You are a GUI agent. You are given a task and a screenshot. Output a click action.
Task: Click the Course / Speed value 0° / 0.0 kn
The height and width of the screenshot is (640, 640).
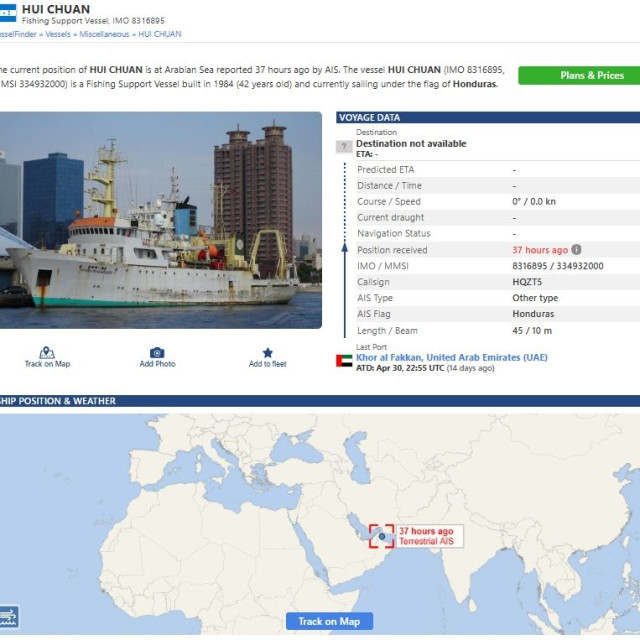tap(534, 202)
